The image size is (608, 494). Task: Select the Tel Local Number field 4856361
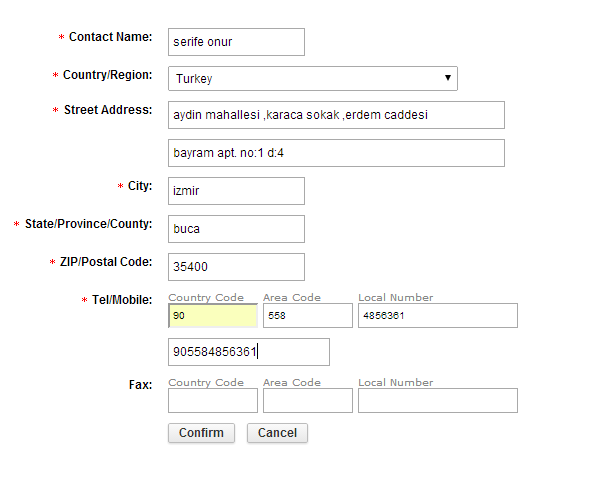[x=438, y=315]
